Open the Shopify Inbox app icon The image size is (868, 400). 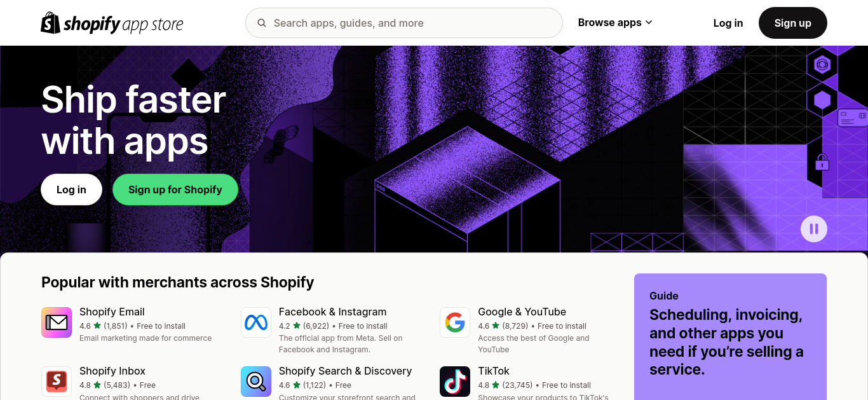point(57,382)
